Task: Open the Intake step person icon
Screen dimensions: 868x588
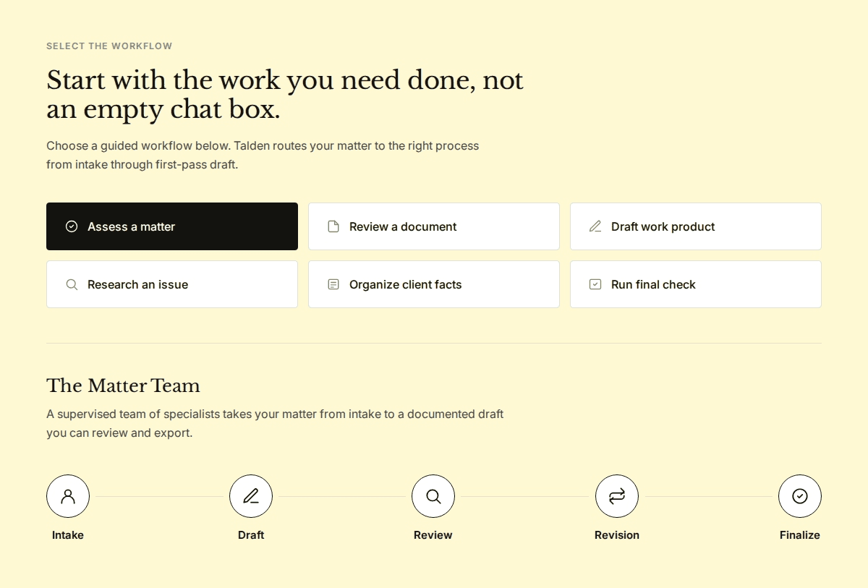Action: [68, 496]
